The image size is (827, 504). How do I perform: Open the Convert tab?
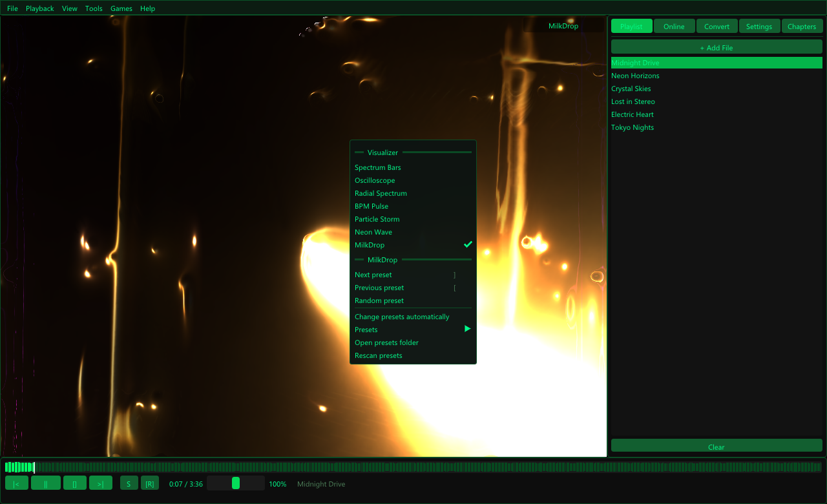[x=717, y=26]
